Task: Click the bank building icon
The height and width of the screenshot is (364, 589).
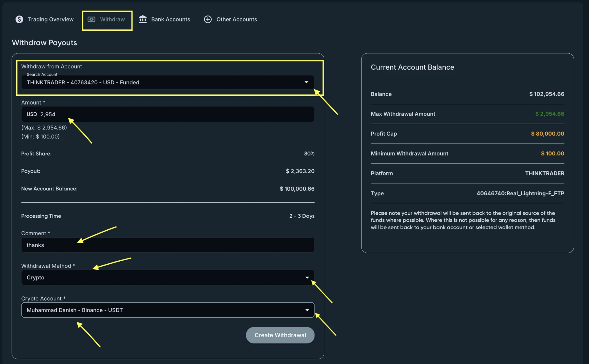Action: point(143,19)
